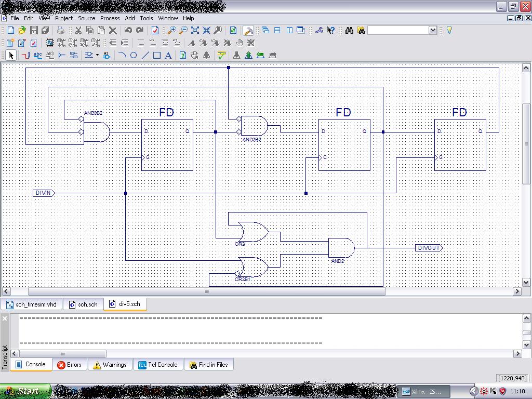Click into the toolbar search input field
The height and width of the screenshot is (399, 532).
tap(398, 30)
